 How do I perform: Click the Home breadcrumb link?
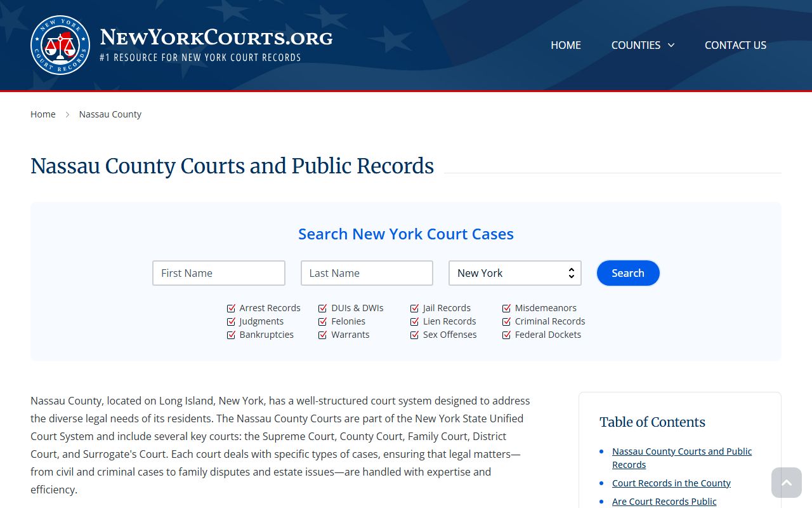[43, 114]
